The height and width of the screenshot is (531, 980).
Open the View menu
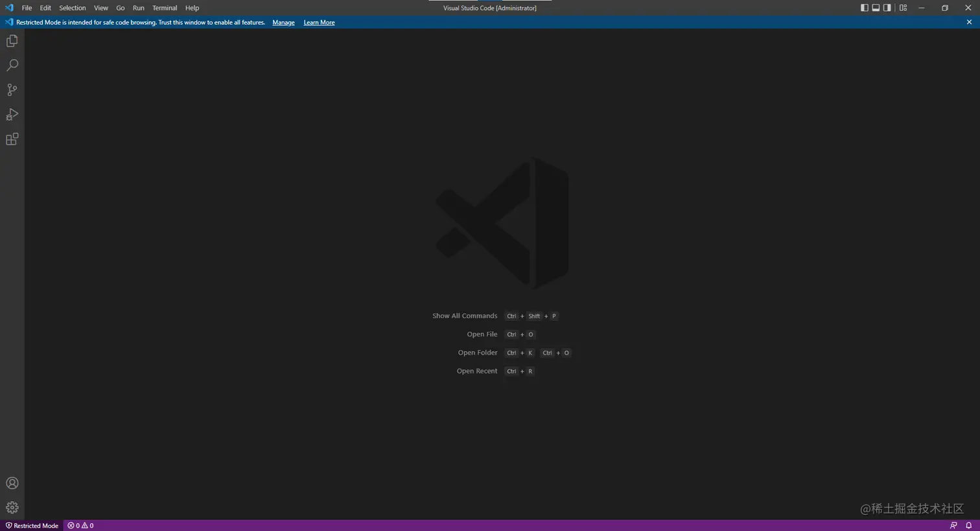click(x=101, y=8)
